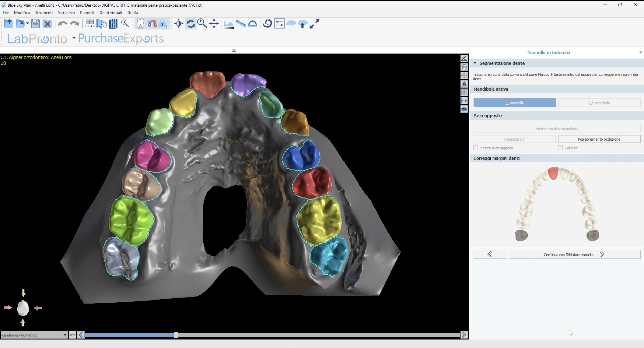644x348 pixels.
Task: Choose the ruler measurement tool
Action: pyautogui.click(x=241, y=24)
